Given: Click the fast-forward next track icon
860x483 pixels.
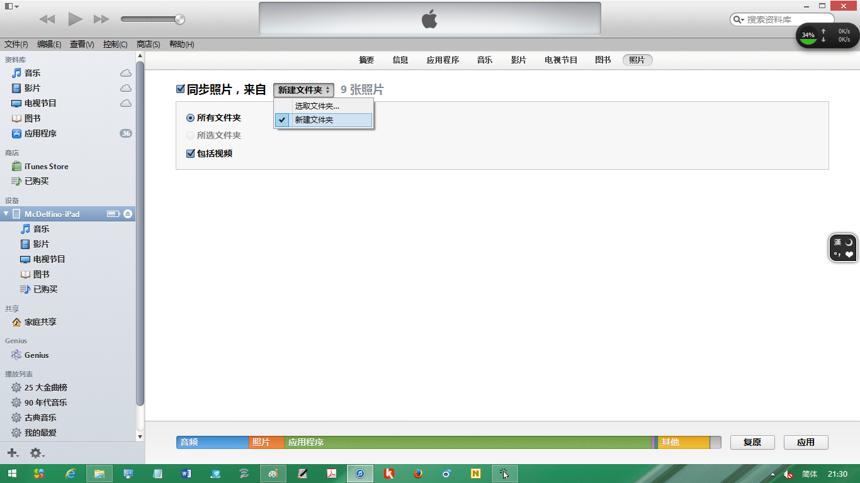Looking at the screenshot, I should click(101, 19).
